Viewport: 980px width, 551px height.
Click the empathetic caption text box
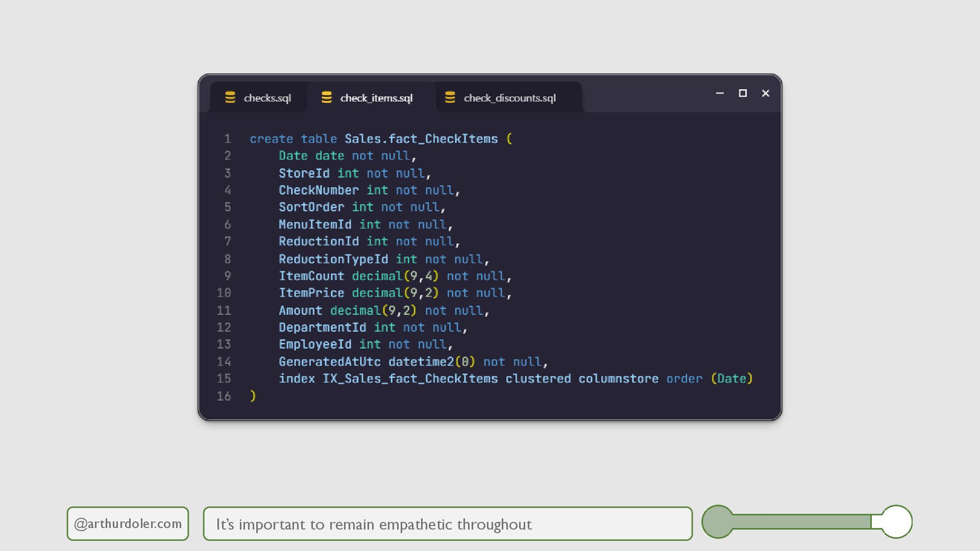(447, 523)
